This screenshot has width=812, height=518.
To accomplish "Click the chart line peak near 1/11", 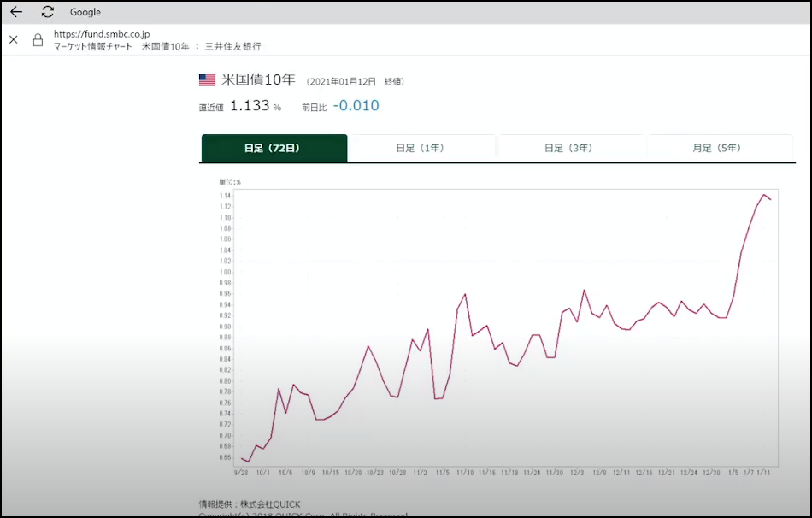I will pos(764,195).
